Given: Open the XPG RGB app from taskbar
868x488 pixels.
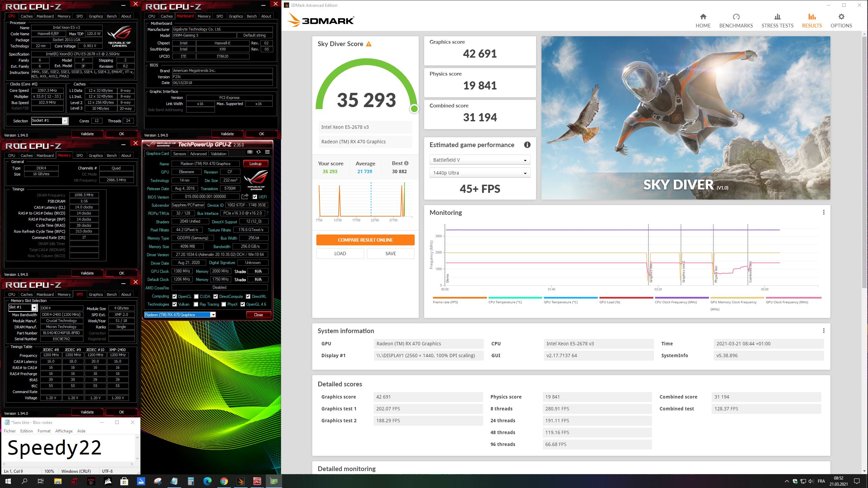Looking at the screenshot, I should 91,481.
